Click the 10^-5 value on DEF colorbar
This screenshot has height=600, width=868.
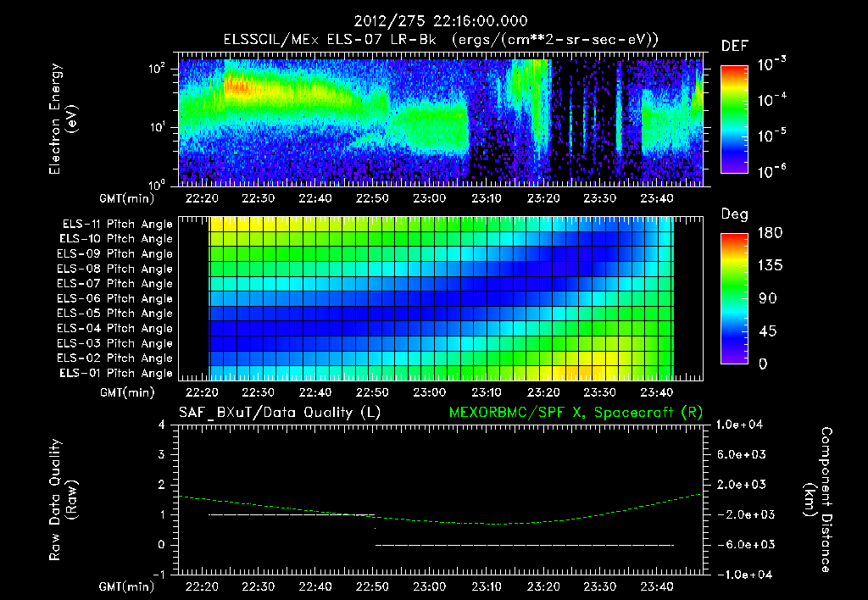pos(771,136)
